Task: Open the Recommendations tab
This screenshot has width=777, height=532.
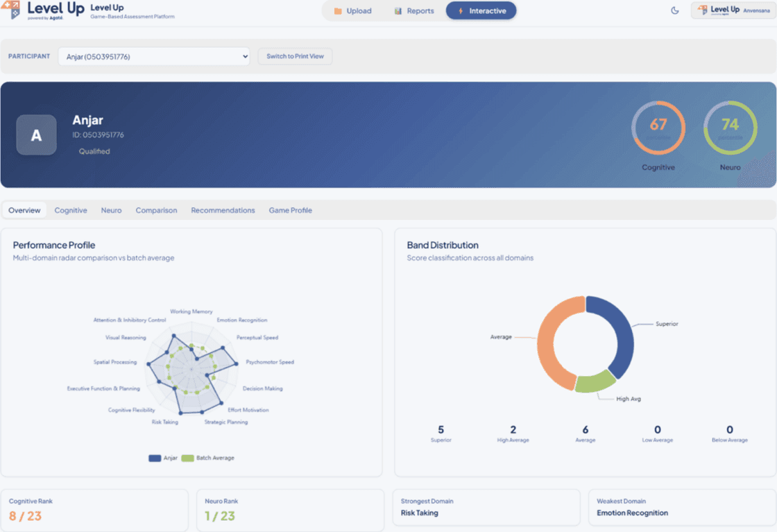Action: tap(223, 210)
